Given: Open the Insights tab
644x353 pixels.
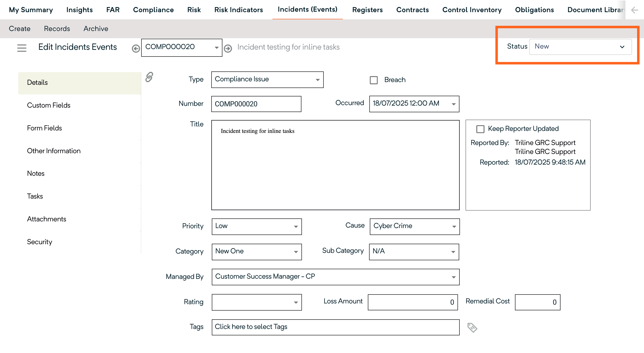Looking at the screenshot, I should click(80, 10).
